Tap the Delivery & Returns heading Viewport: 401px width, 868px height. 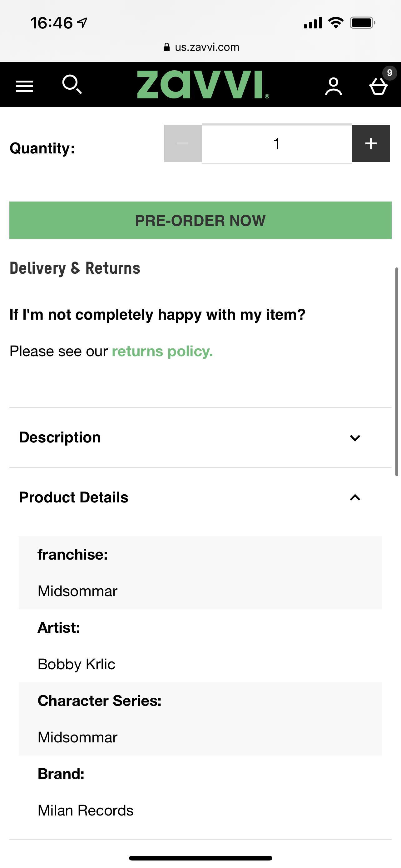pos(75,268)
